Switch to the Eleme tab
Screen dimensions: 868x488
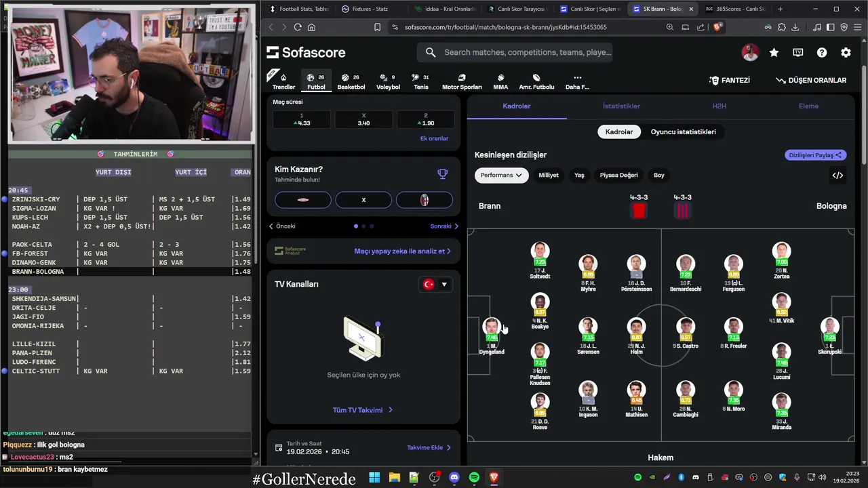pyautogui.click(x=808, y=106)
